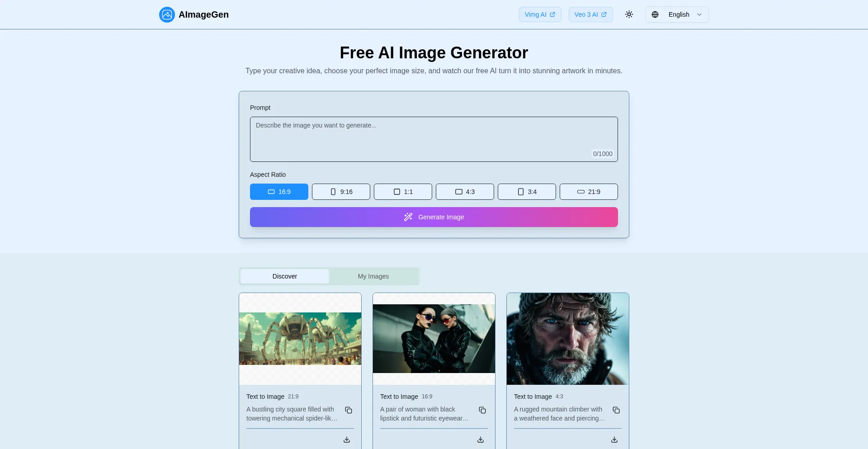Copy the pair of woman prompt

tap(482, 410)
